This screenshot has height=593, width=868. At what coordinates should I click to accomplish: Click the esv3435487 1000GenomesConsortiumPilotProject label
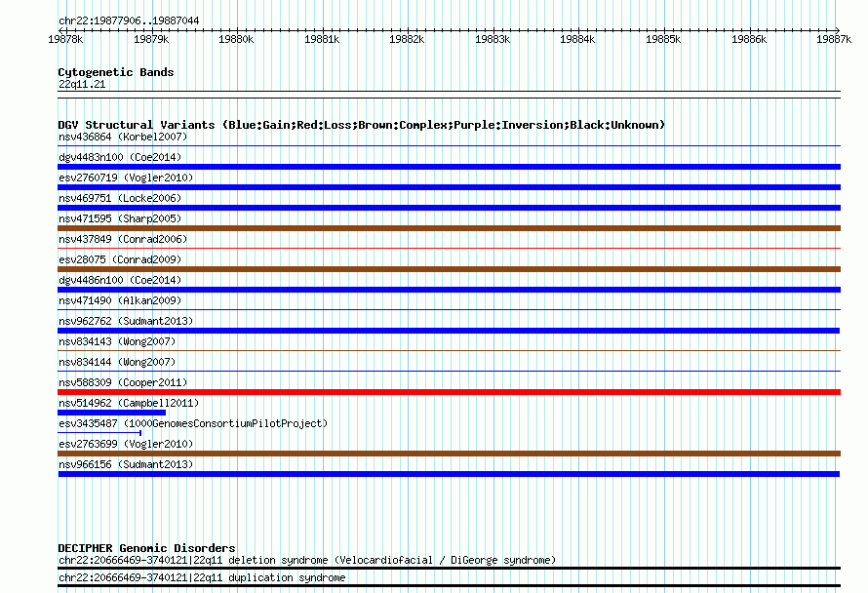[x=193, y=423]
